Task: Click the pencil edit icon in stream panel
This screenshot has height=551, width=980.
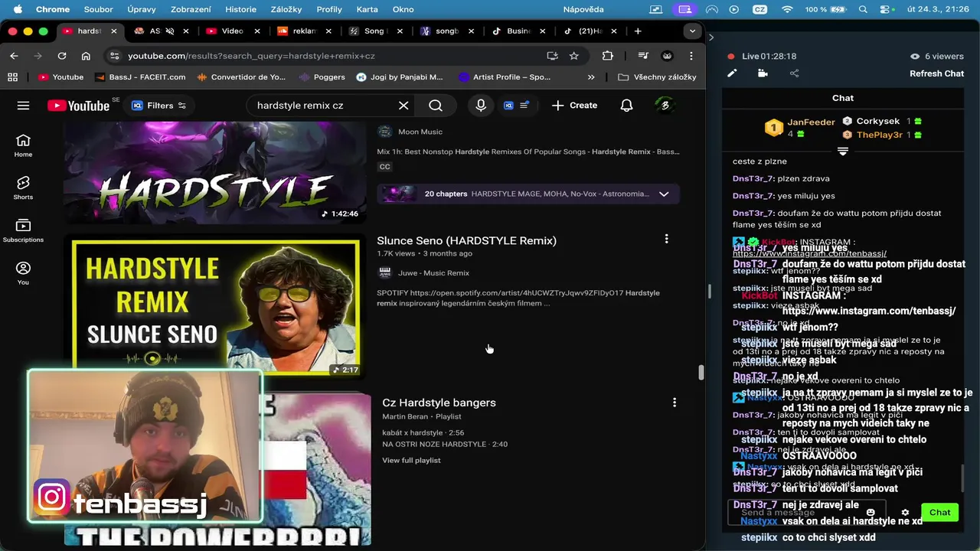Action: [732, 73]
